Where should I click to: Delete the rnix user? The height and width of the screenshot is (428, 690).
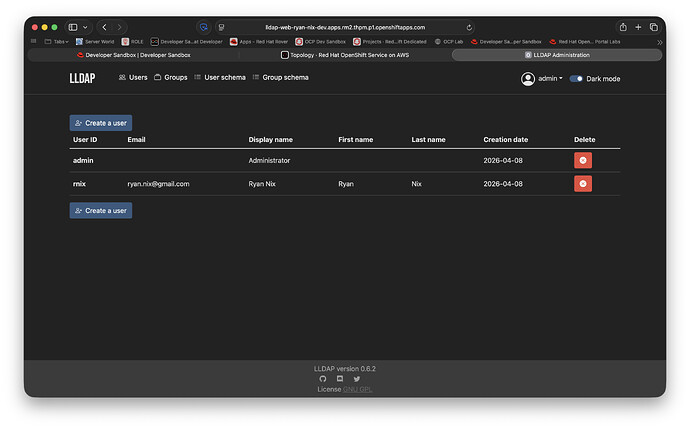(584, 183)
